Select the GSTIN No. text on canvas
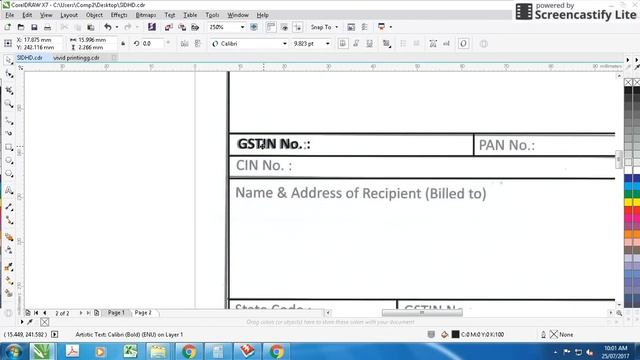 274,144
